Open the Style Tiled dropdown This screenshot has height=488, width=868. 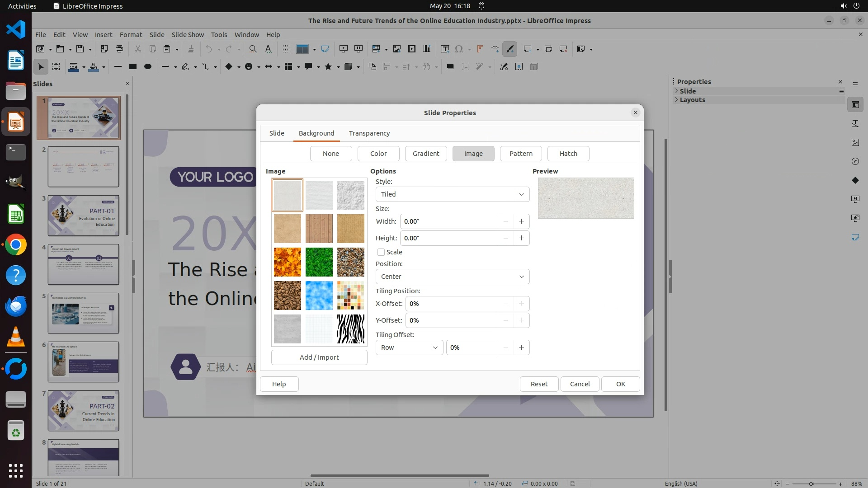(x=452, y=194)
